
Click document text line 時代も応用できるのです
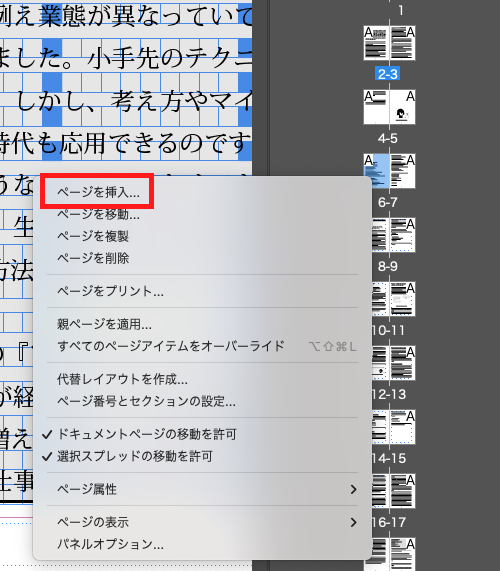pyautogui.click(x=126, y=143)
